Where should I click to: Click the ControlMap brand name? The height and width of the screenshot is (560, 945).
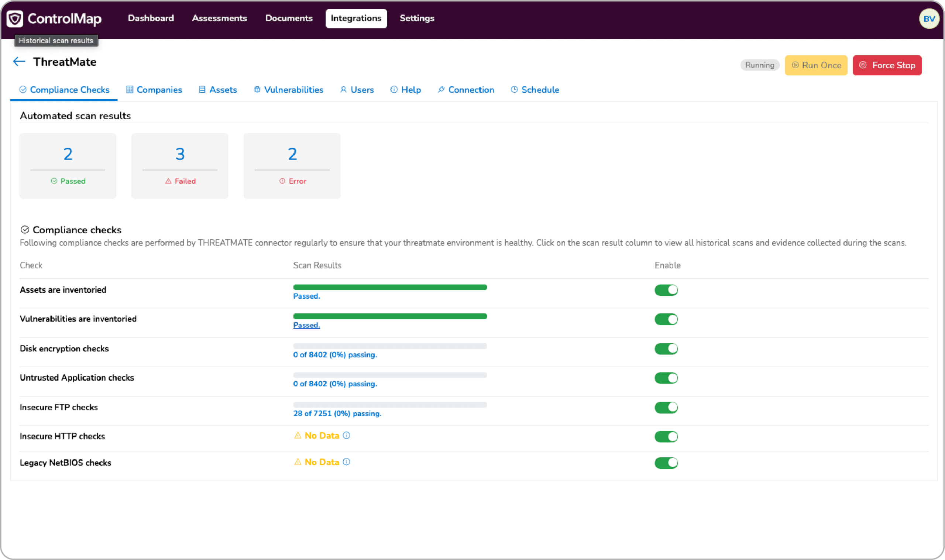pyautogui.click(x=65, y=18)
